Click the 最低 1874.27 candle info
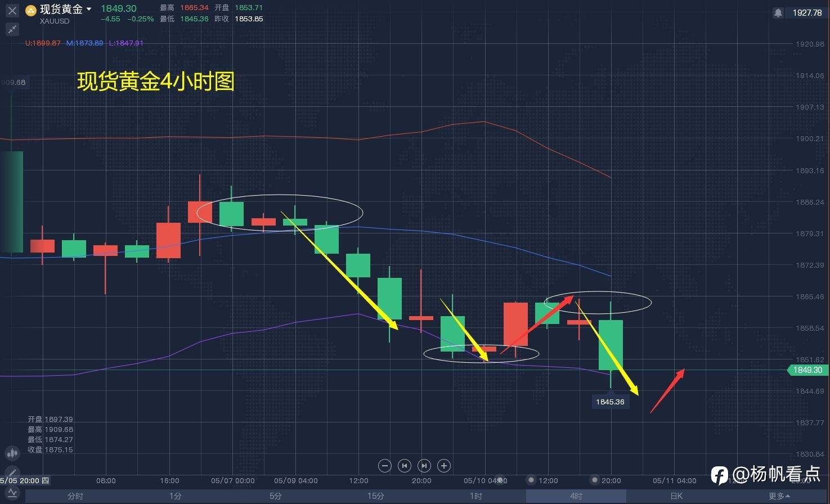The width and height of the screenshot is (830, 504). pos(50,439)
